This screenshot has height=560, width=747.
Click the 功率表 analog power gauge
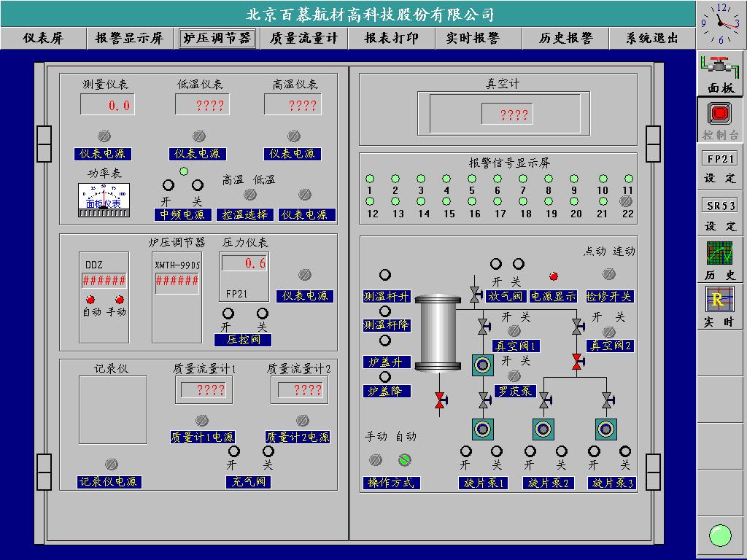pos(104,199)
